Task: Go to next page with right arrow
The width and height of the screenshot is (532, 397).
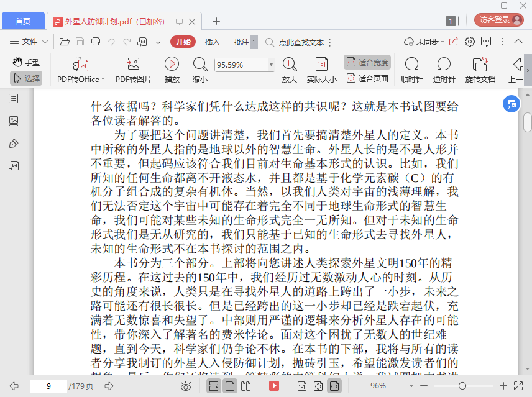Action: [x=109, y=386]
